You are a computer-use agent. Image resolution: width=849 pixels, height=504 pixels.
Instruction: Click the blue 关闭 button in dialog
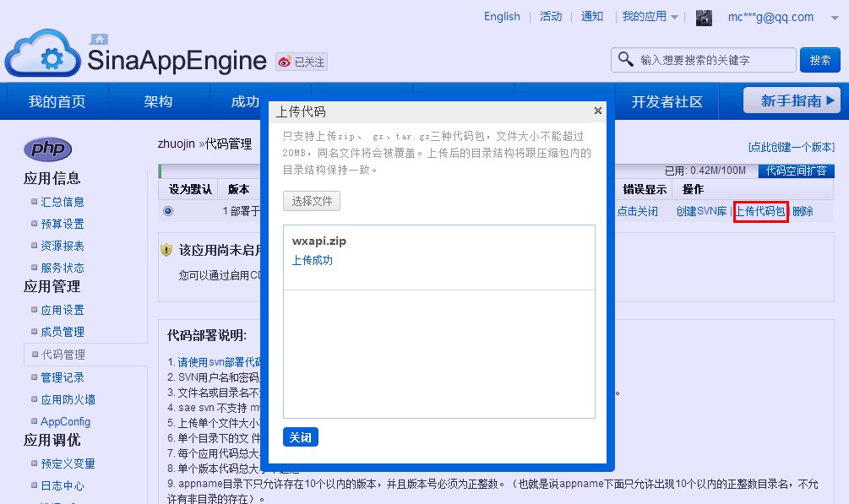coord(301,437)
